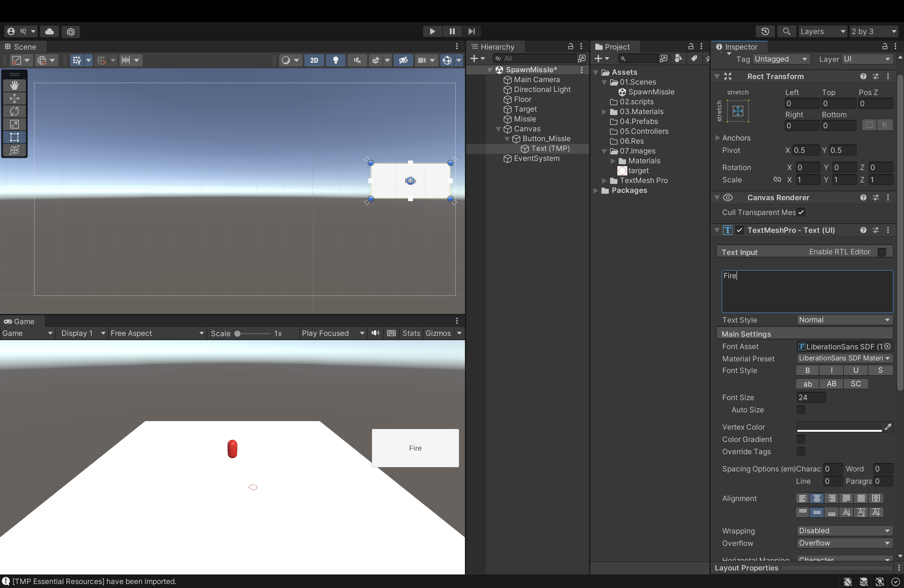The image size is (904, 588).
Task: Click the Font Size input field
Action: pyautogui.click(x=811, y=398)
